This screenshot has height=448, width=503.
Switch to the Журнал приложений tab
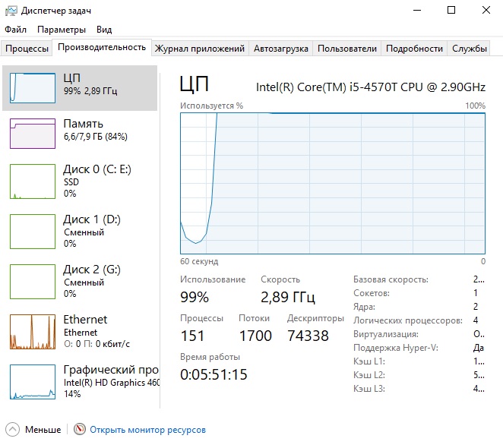pyautogui.click(x=200, y=49)
